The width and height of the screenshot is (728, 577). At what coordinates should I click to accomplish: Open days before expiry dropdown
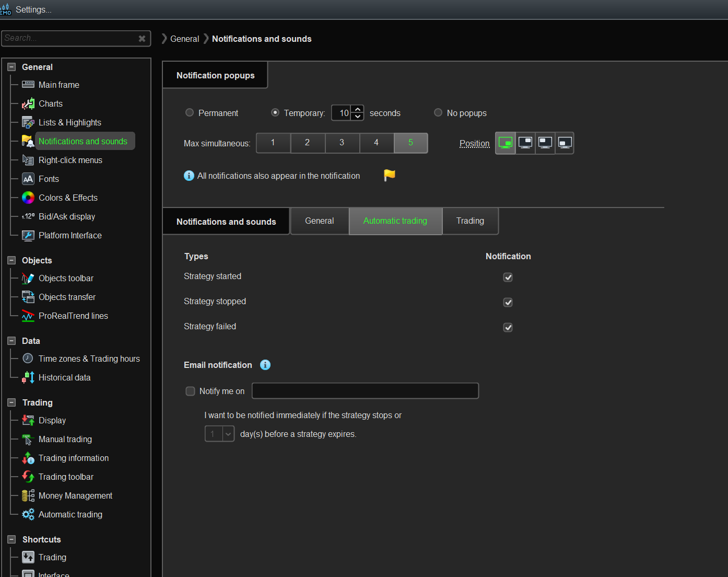228,434
